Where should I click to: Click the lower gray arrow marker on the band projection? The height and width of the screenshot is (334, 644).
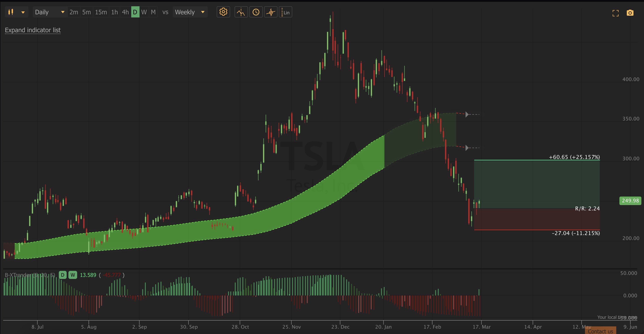[467, 148]
